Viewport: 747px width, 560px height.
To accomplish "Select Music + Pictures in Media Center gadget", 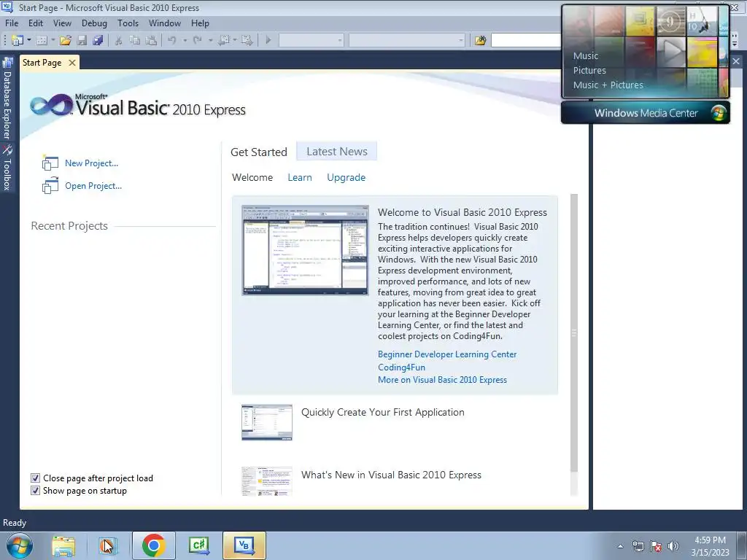I will click(x=608, y=85).
